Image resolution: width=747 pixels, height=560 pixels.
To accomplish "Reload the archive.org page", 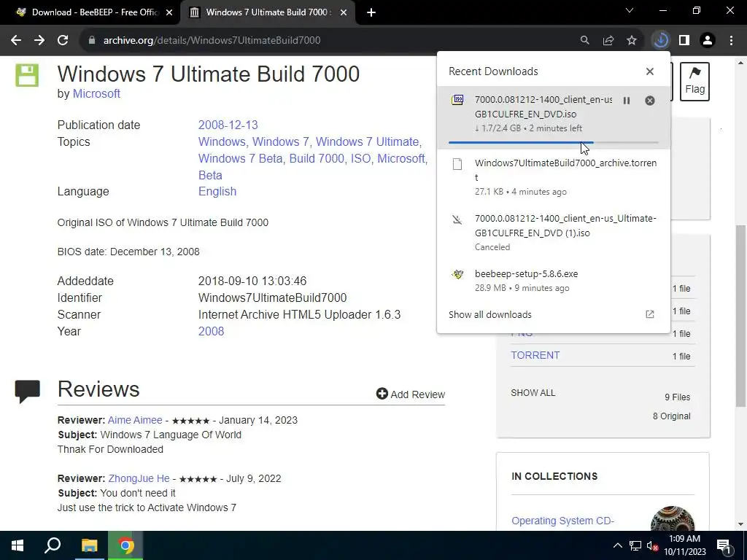I will [x=63, y=41].
